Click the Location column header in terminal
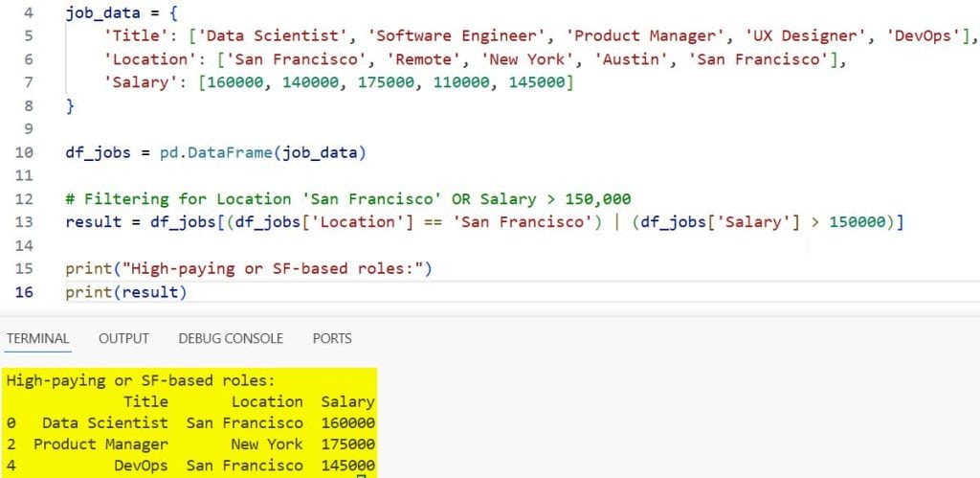The height and width of the screenshot is (478, 980). (x=267, y=401)
